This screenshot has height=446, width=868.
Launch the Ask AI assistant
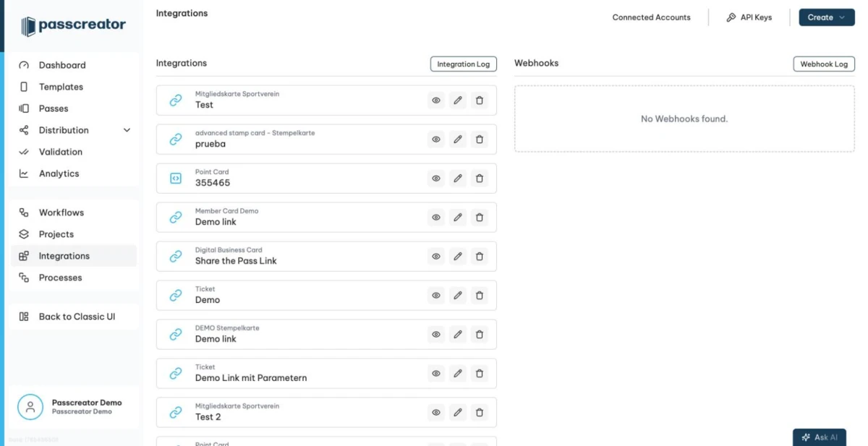pos(820,437)
